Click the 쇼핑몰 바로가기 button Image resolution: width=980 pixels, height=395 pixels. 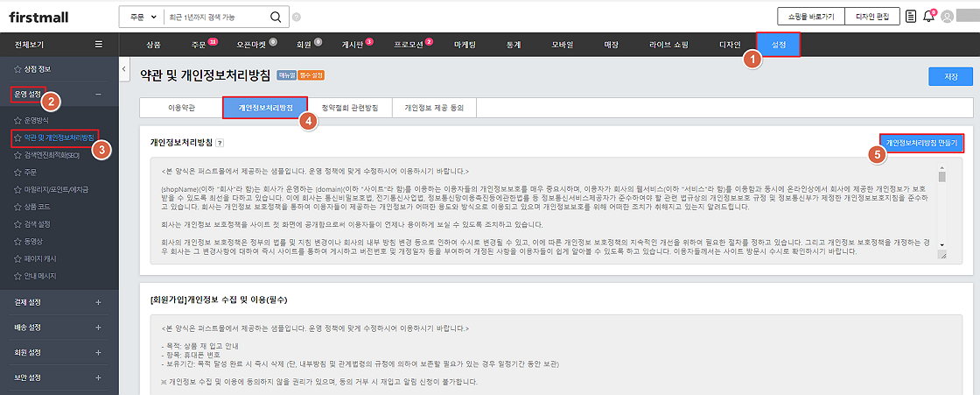[810, 17]
